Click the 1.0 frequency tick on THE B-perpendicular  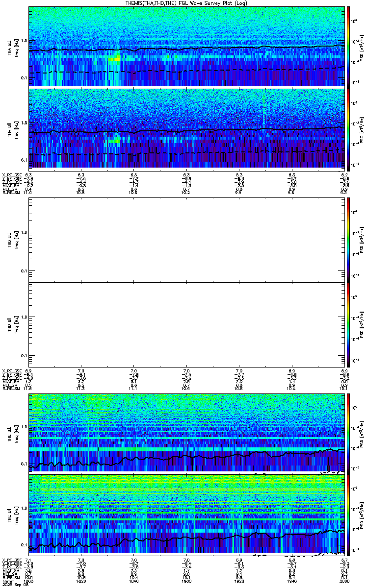click(x=24, y=427)
